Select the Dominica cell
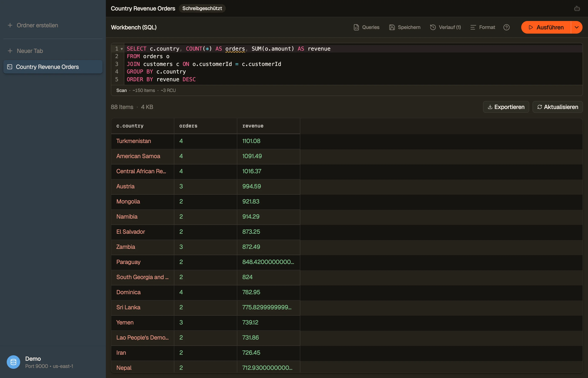This screenshot has height=378, width=588. (x=143, y=292)
